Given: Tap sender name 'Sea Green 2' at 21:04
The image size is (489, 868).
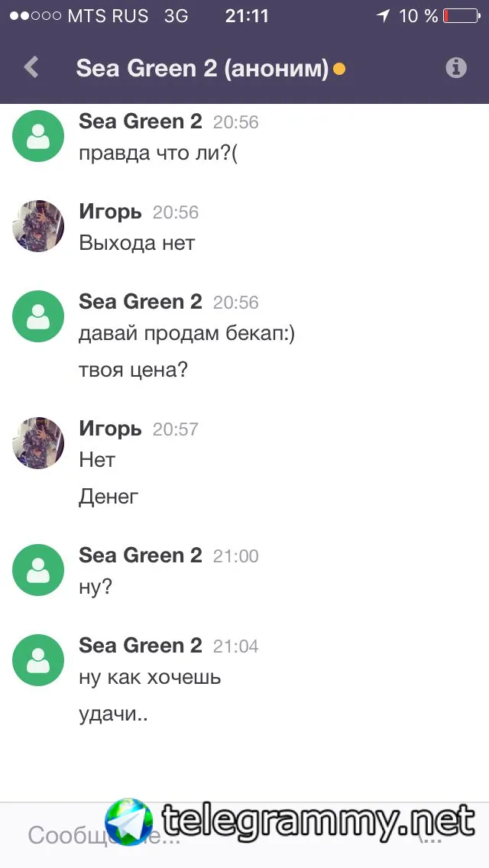Looking at the screenshot, I should [141, 646].
